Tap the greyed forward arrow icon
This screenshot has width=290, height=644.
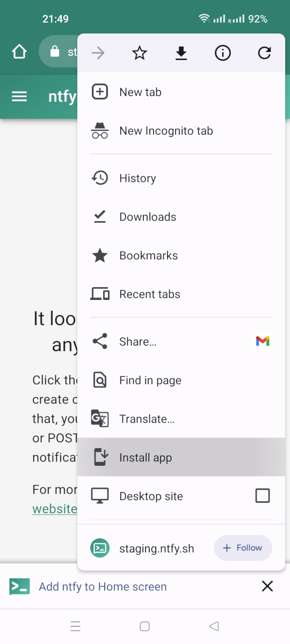tap(98, 53)
